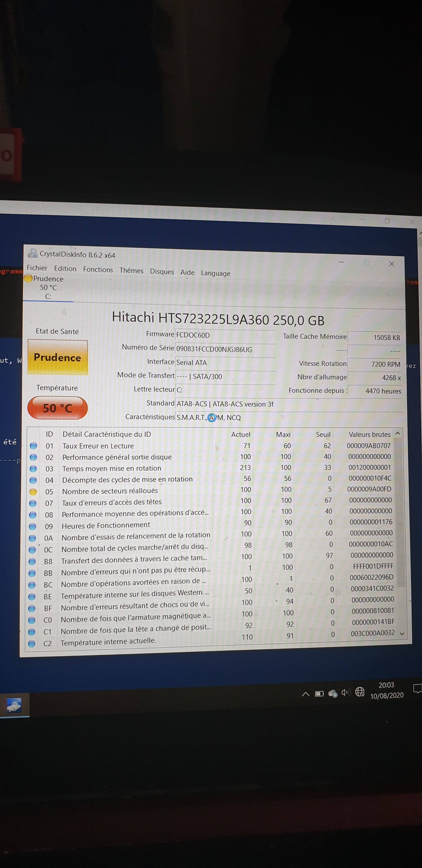Click the blue status dot for ID BC
Viewport: 422px width, 868px height.
pos(32,585)
